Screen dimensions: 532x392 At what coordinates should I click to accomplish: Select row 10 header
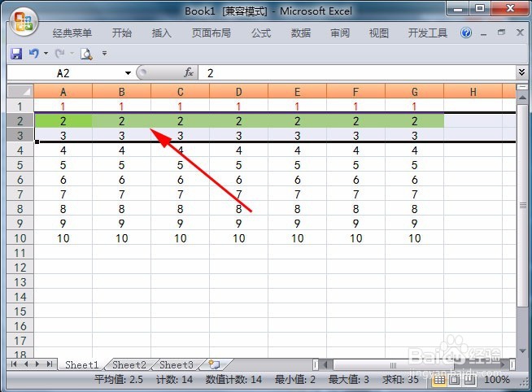[20, 238]
